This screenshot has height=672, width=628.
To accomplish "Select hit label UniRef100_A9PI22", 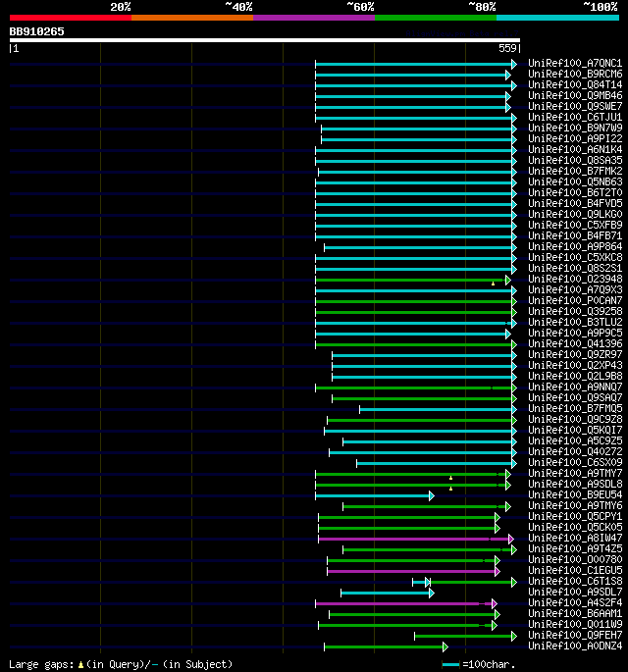I will pyautogui.click(x=575, y=138).
